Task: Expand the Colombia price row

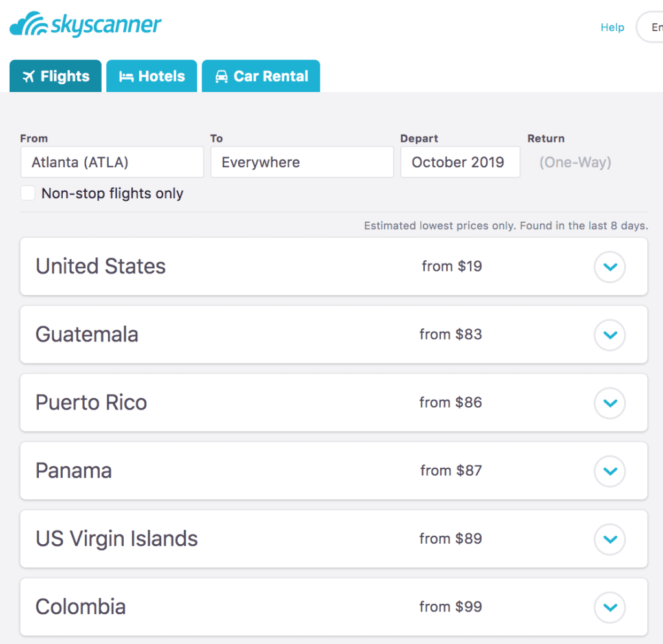Action: (609, 607)
